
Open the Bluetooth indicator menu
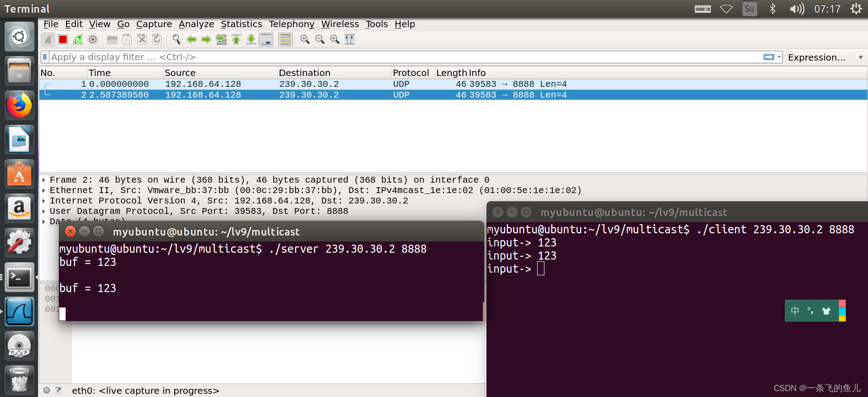pyautogui.click(x=773, y=9)
